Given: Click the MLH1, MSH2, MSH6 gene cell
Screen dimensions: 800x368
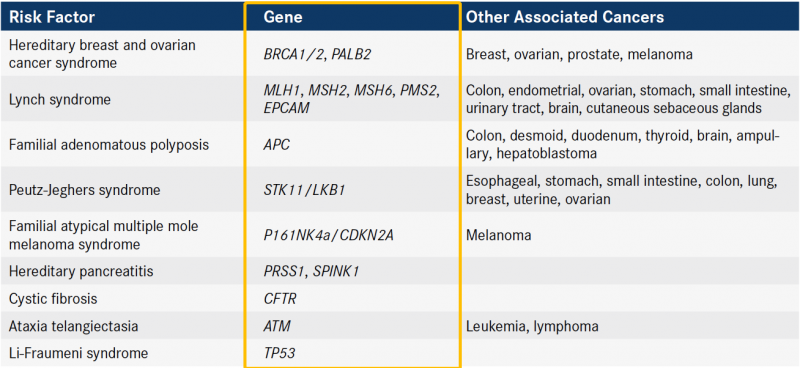Looking at the screenshot, I should click(x=352, y=100).
